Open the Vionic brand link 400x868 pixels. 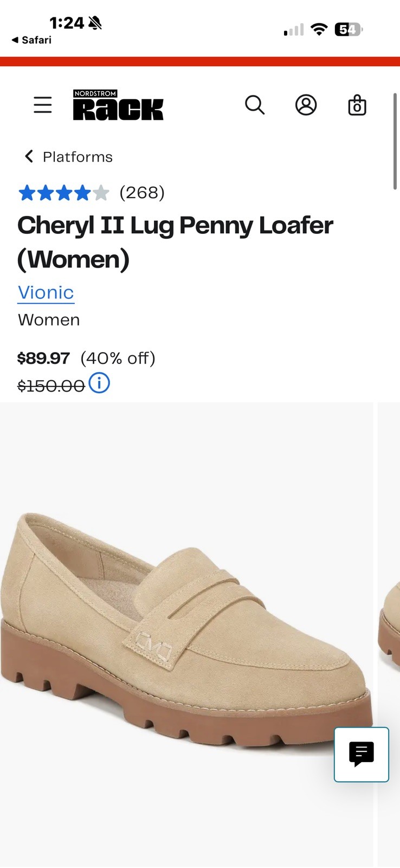pos(46,292)
